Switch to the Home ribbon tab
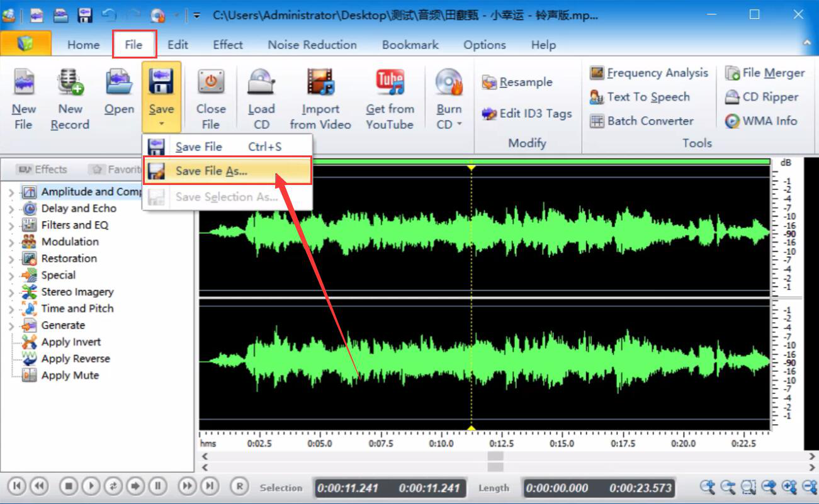This screenshot has width=819, height=504. tap(83, 45)
